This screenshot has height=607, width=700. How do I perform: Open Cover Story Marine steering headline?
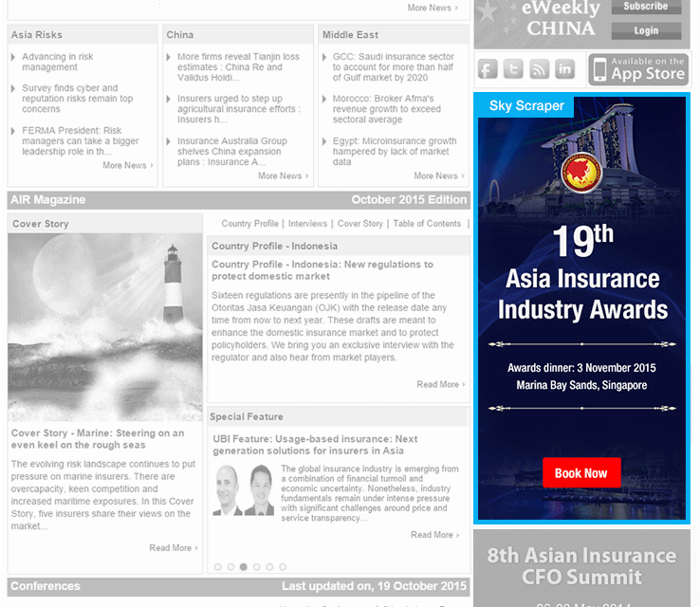(98, 439)
